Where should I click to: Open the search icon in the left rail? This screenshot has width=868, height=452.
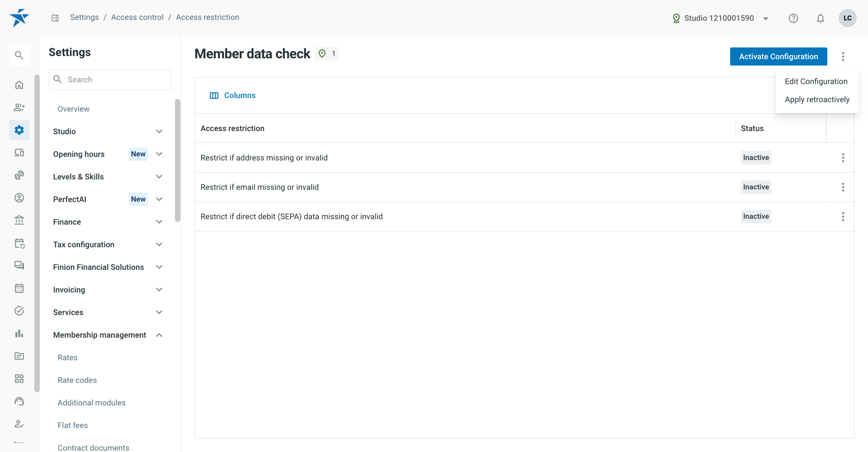19,55
